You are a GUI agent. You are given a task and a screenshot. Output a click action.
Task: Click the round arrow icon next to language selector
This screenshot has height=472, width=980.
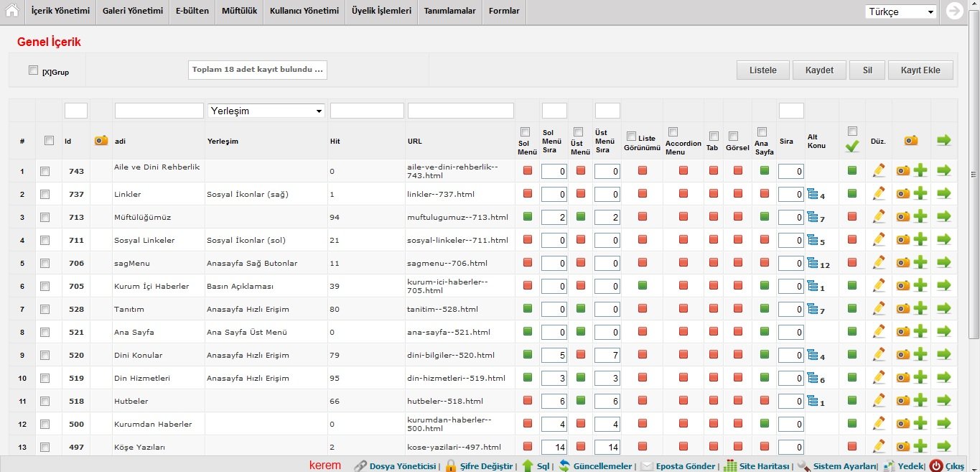click(x=954, y=11)
